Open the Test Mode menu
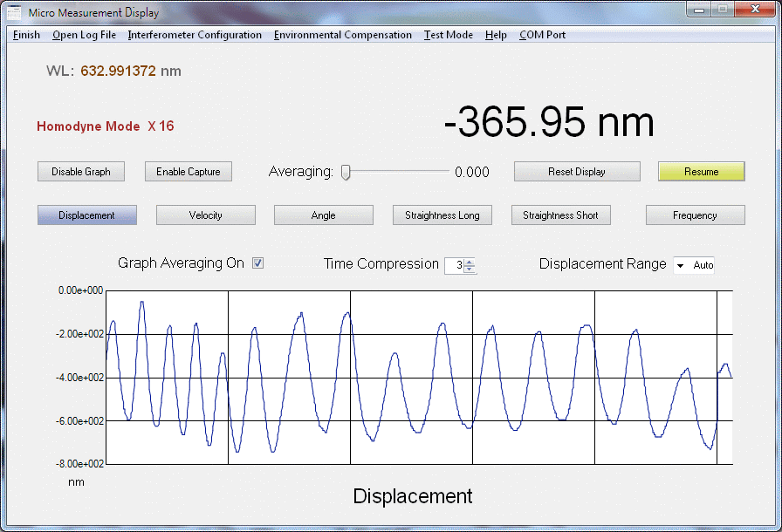The width and height of the screenshot is (782, 532). pyautogui.click(x=449, y=35)
